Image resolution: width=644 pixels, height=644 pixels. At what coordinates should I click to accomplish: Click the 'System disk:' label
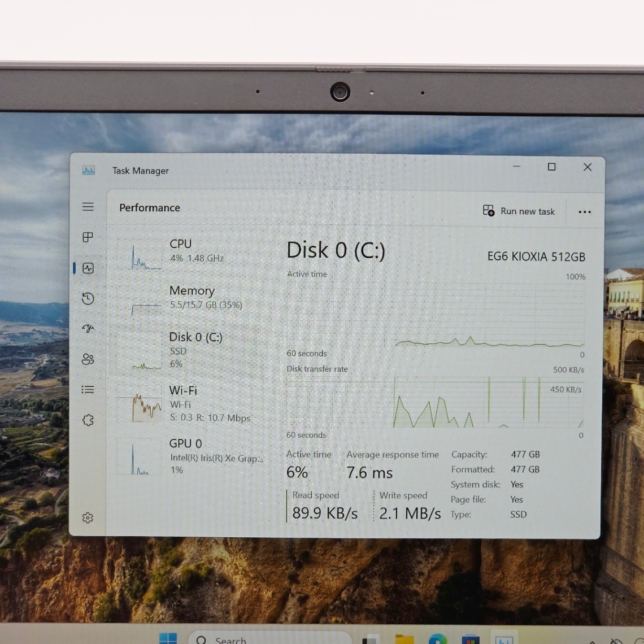[475, 485]
